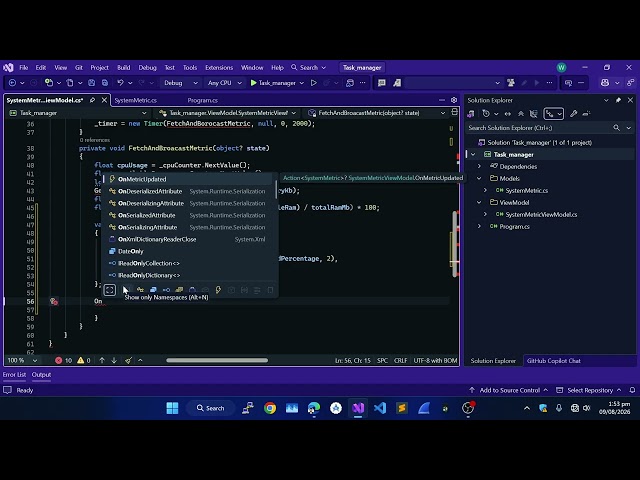640x480 pixels.
Task: Select SystemMetricViewModel.cs in Solution Explorer
Action: coord(541,215)
